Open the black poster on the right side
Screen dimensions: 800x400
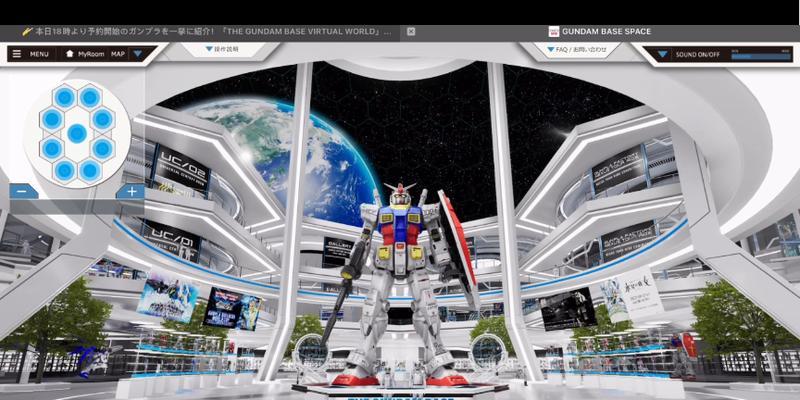coord(568,309)
